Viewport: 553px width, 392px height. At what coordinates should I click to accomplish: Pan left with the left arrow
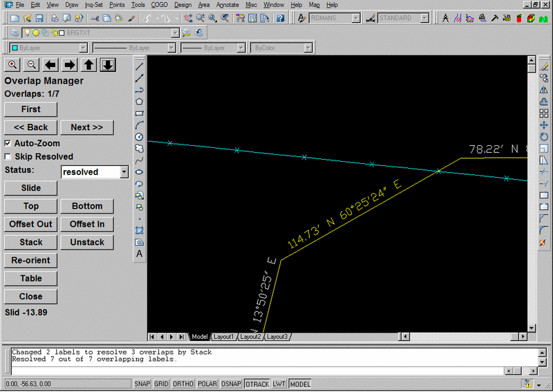point(50,65)
